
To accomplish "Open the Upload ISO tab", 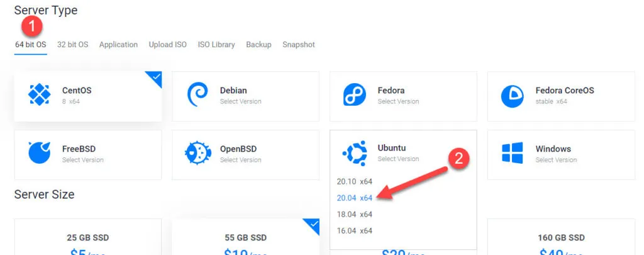I will coord(167,45).
